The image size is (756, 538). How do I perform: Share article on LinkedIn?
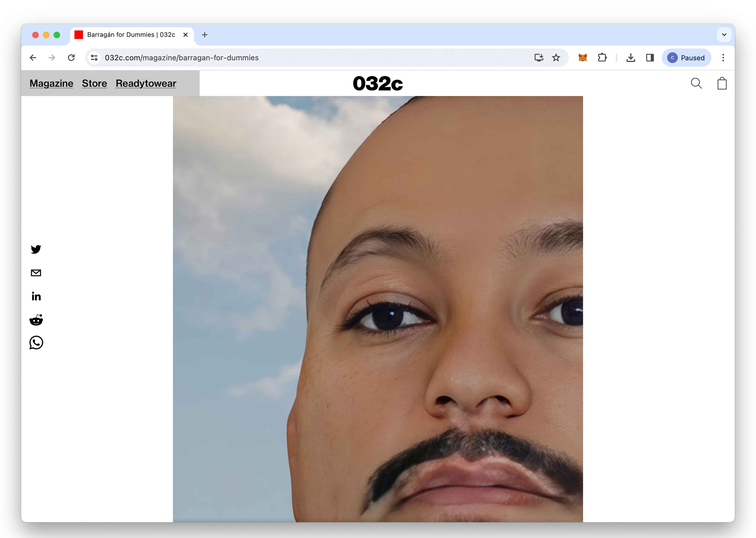pyautogui.click(x=36, y=296)
